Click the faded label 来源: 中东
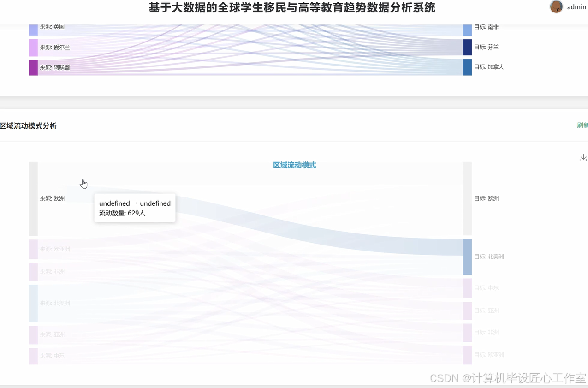588x388 pixels. (52, 356)
